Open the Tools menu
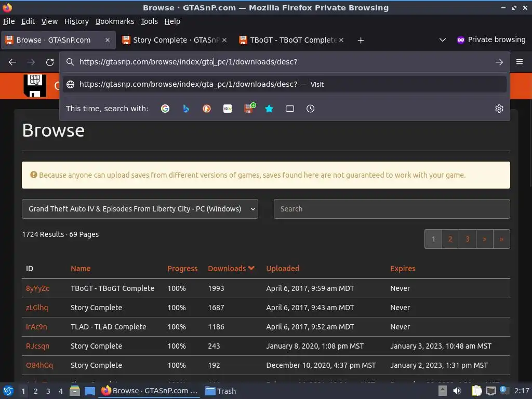This screenshot has height=399, width=532. point(149,21)
